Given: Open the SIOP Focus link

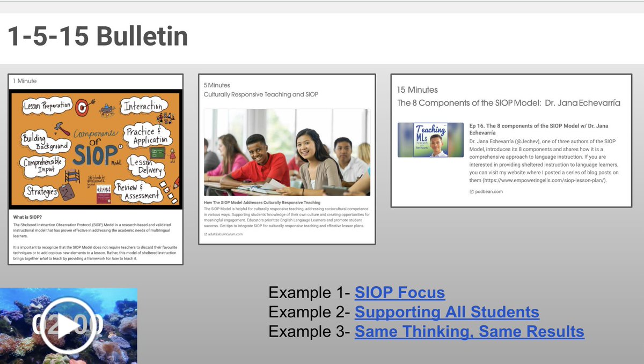Looking at the screenshot, I should (400, 293).
